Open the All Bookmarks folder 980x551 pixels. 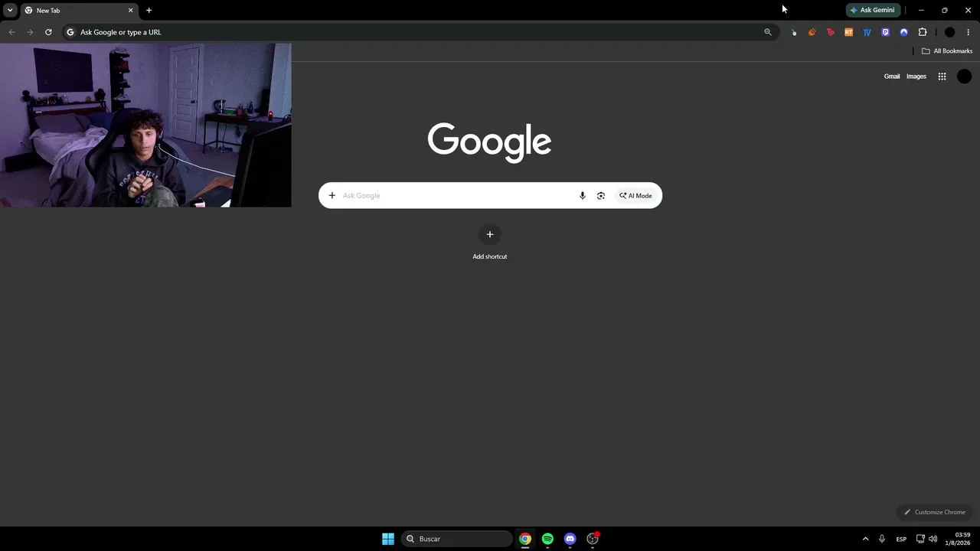[947, 51]
